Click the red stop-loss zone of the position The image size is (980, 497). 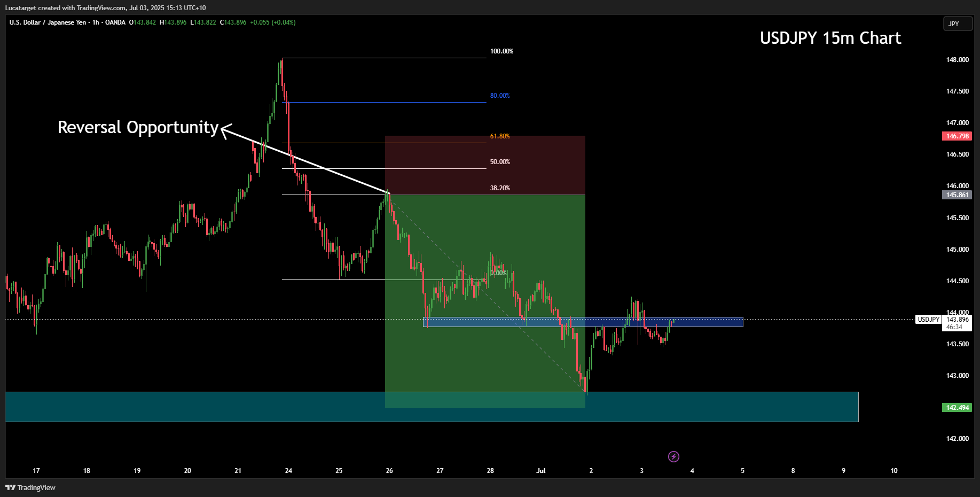[485, 165]
